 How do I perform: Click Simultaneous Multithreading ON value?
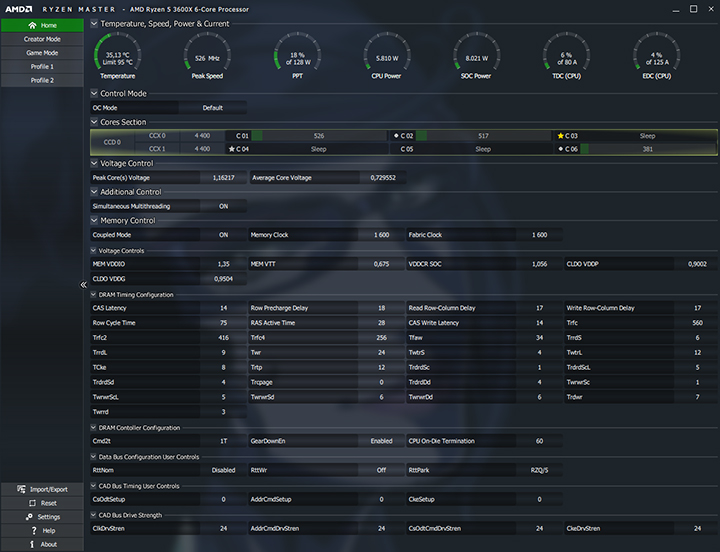click(224, 206)
